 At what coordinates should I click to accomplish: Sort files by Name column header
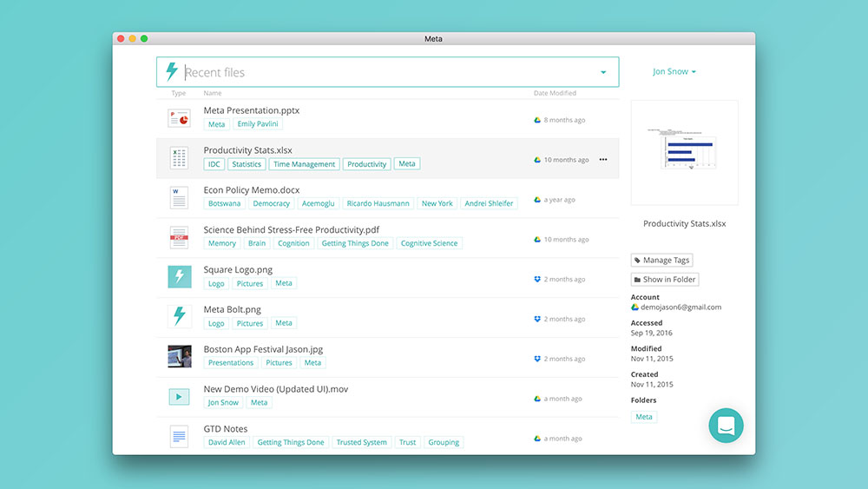point(212,93)
